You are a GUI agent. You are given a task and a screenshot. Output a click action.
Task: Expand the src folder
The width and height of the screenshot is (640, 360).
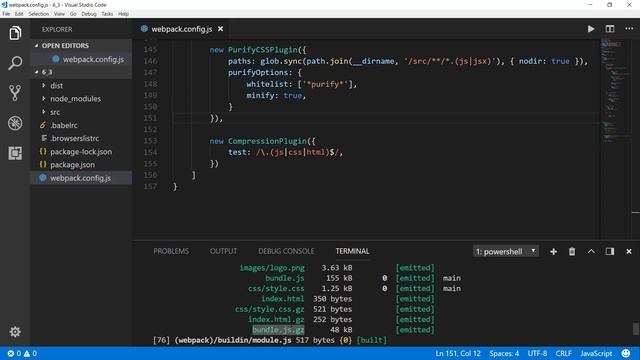click(81, 112)
